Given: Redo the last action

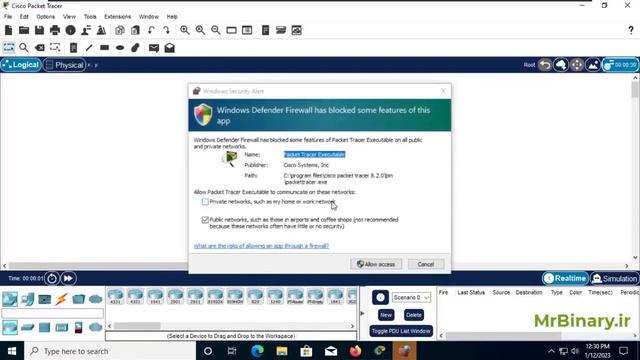Looking at the screenshot, I should coord(166,30).
